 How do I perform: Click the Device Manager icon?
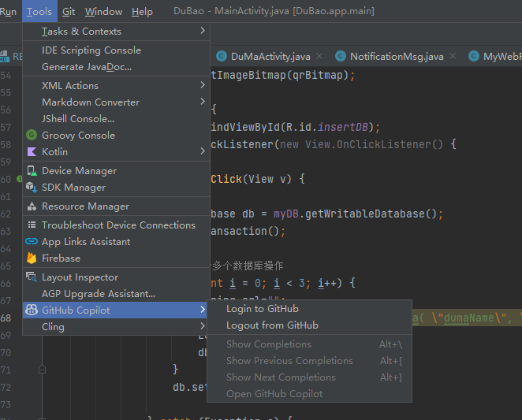coord(32,171)
